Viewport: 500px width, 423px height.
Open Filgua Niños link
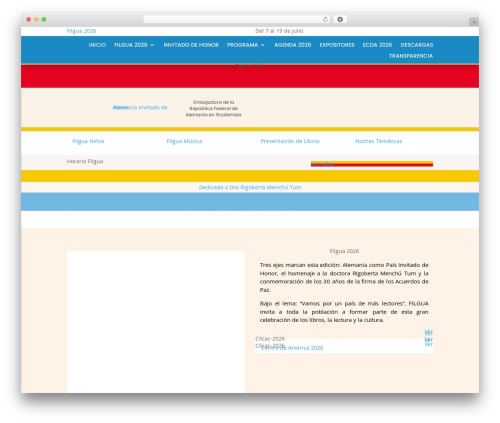click(x=88, y=141)
